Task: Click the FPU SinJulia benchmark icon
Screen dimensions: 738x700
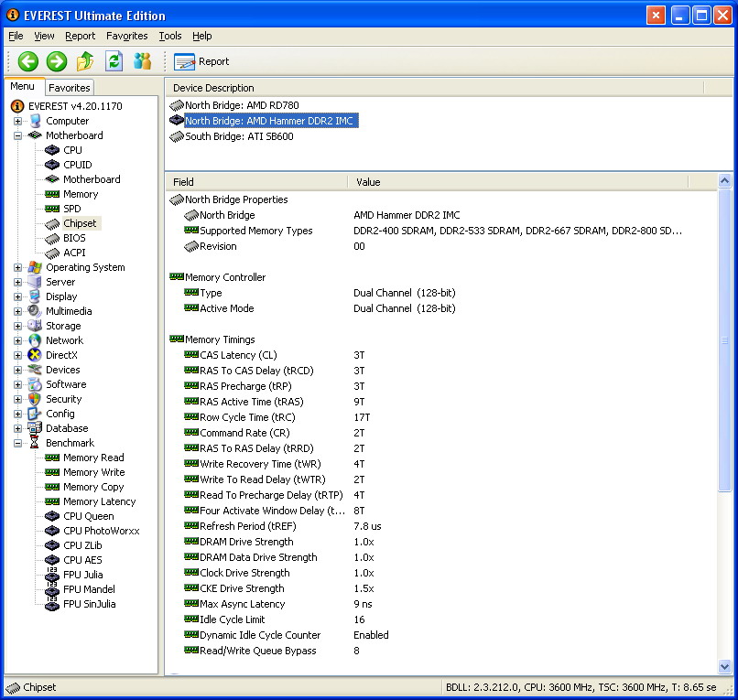Action: (x=52, y=604)
